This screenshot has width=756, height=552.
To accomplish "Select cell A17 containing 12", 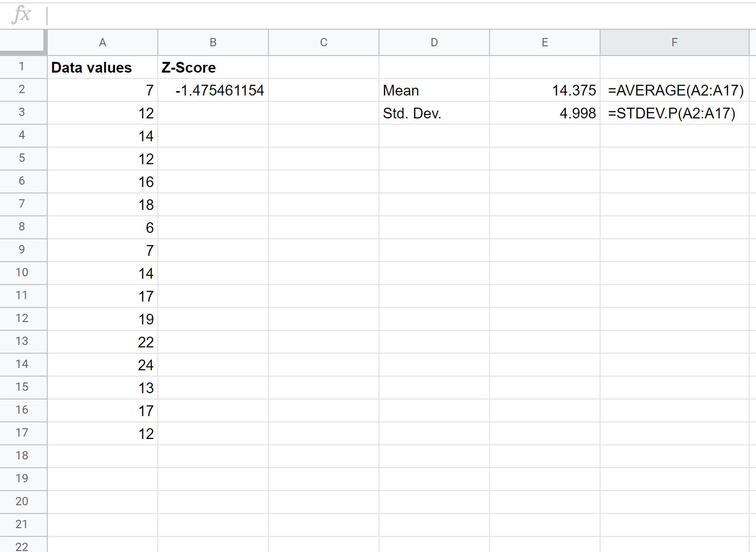I will 103,434.
